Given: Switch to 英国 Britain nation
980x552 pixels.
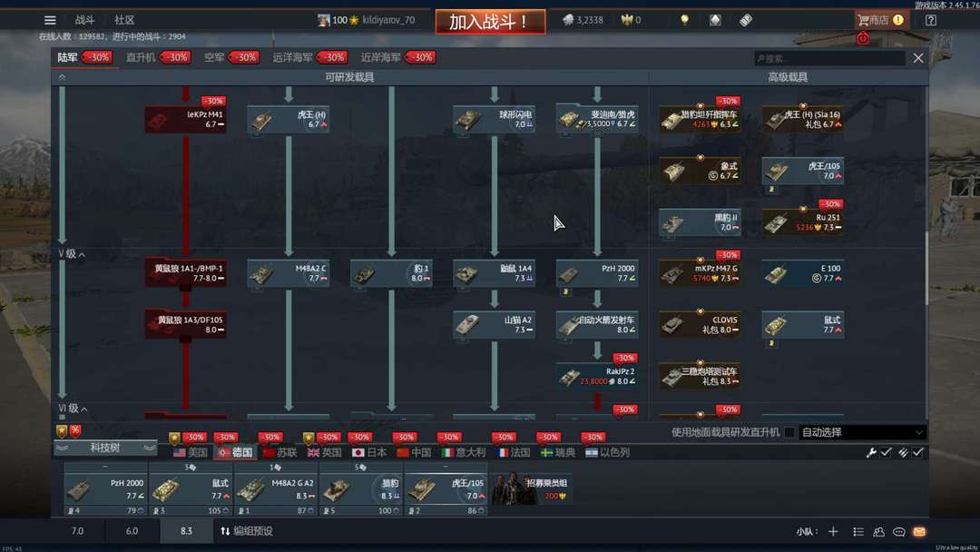Looking at the screenshot, I should [x=324, y=453].
